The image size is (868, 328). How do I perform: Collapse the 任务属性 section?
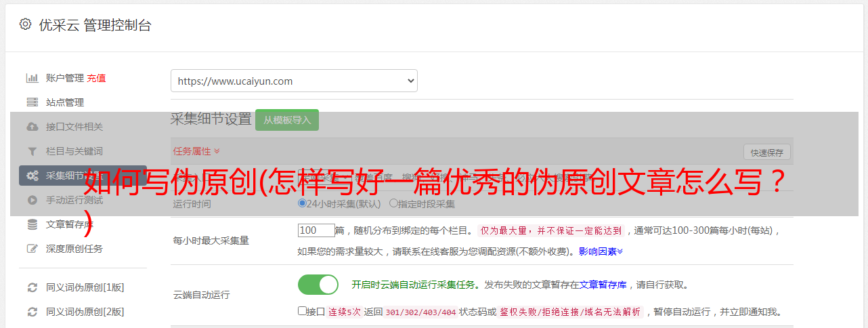pyautogui.click(x=196, y=151)
